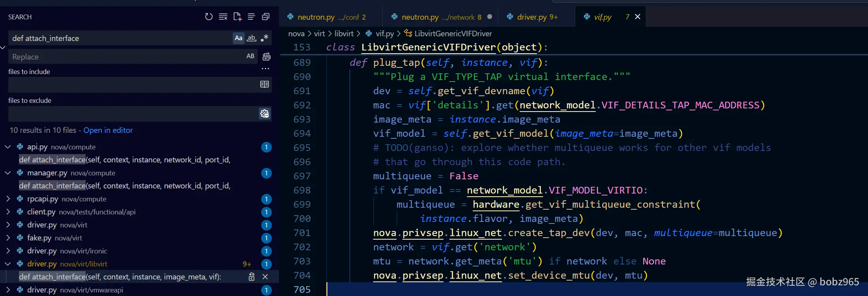
Task: Click unsaved dot on neutron.py network tab
Action: pos(490,17)
